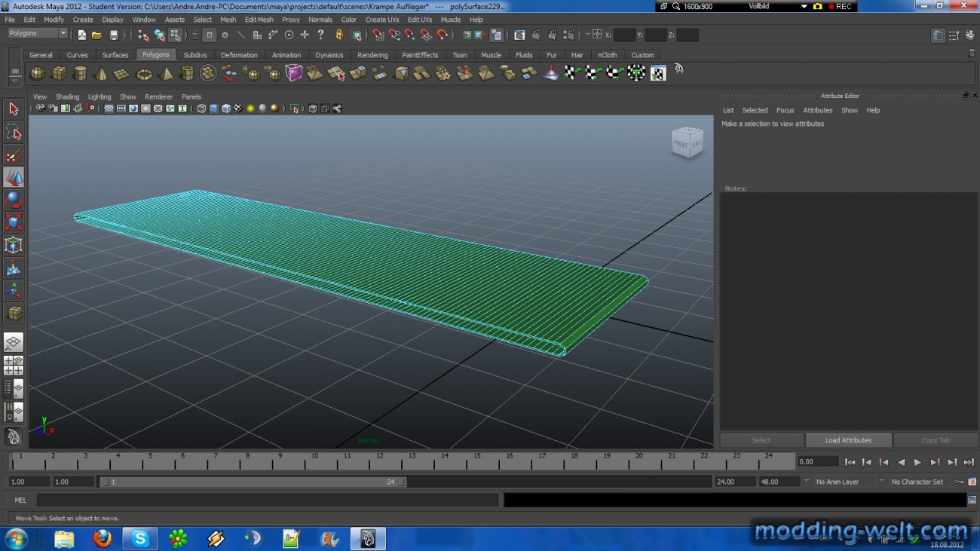Click the Load Attributes button

[x=848, y=440]
